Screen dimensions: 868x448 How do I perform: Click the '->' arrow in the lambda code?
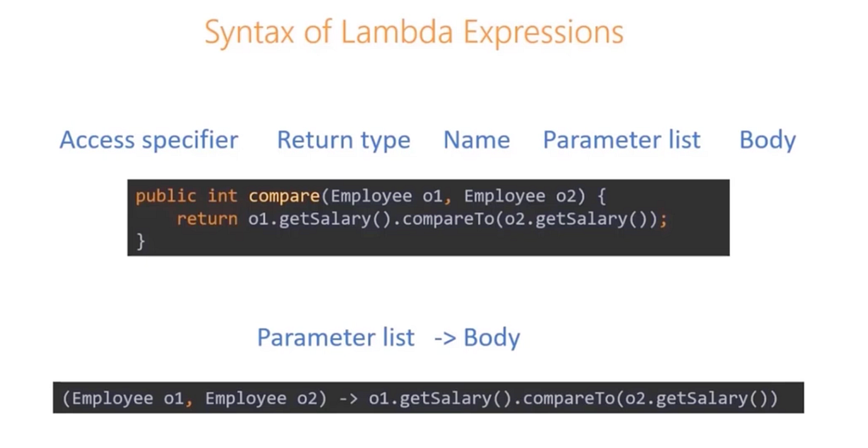tap(348, 399)
